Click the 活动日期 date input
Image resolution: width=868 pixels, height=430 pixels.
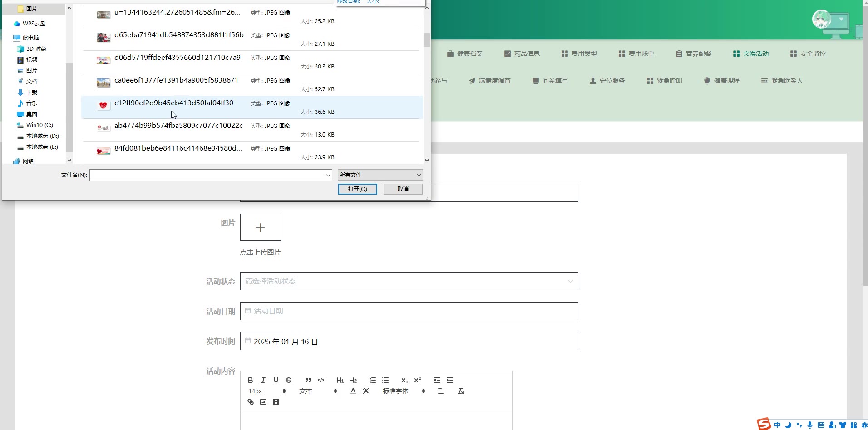409,311
